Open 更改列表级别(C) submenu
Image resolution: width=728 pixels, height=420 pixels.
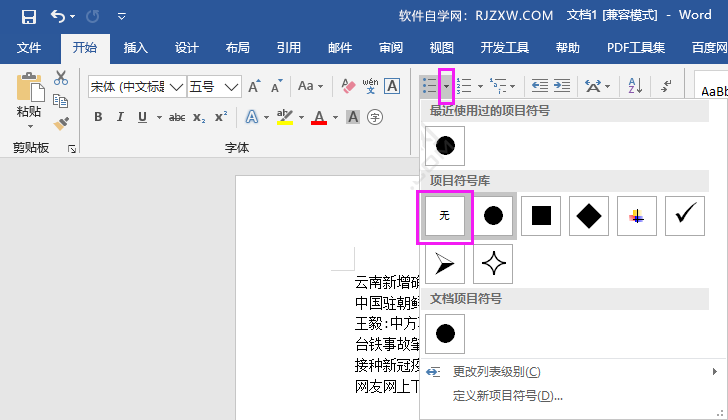[572, 372]
